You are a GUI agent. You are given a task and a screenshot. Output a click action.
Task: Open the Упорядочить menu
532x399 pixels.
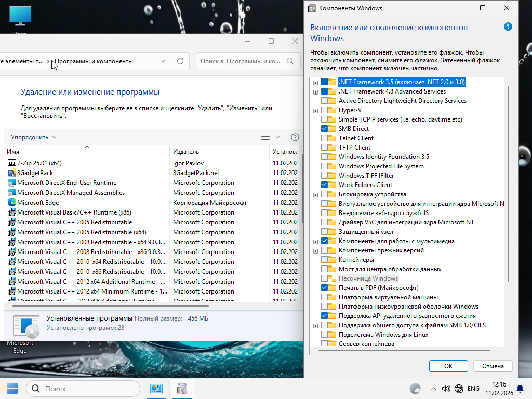click(33, 137)
